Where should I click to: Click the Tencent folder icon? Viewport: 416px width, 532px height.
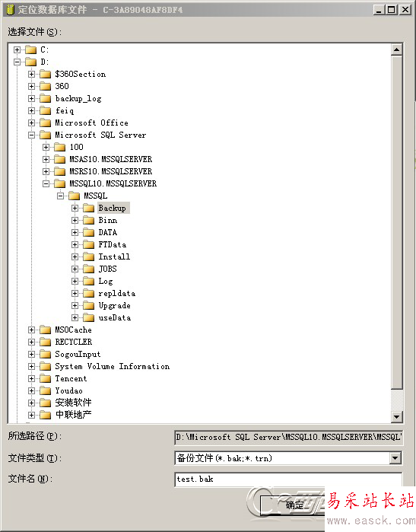[x=45, y=379]
